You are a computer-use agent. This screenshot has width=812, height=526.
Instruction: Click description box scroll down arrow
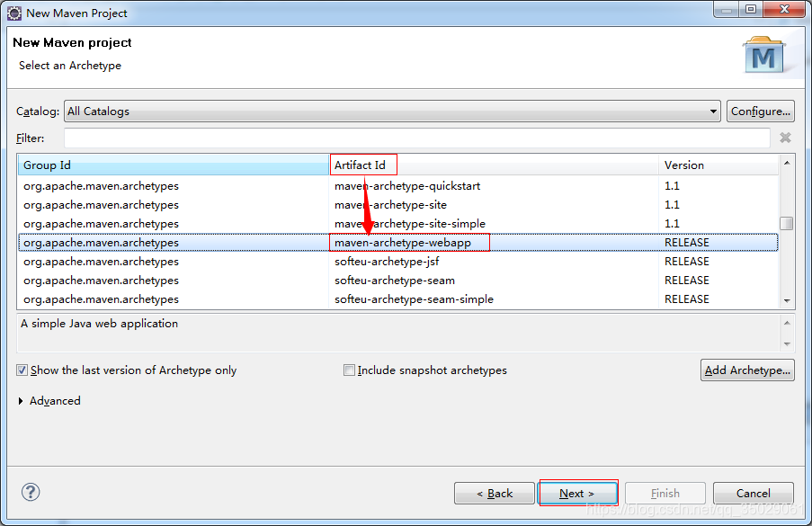787,343
